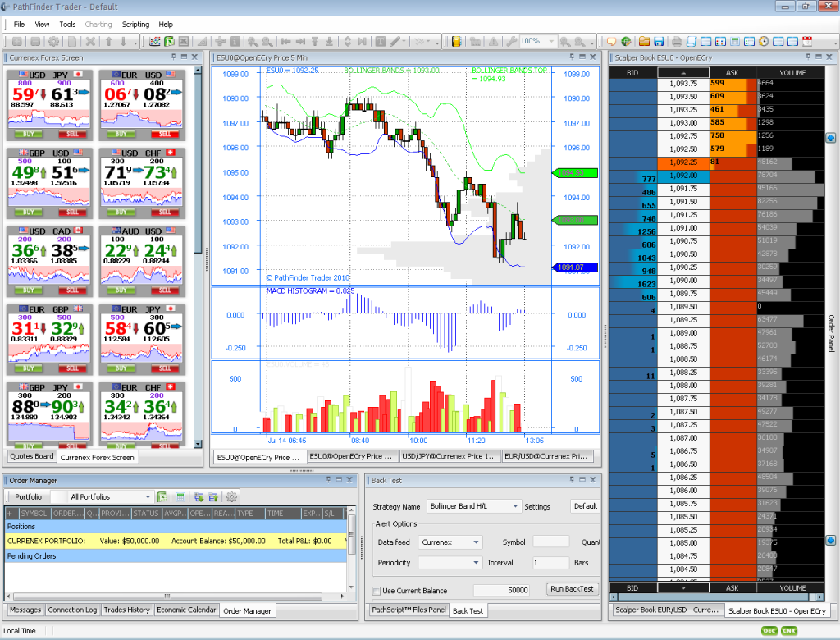Open the Periodicity dropdown
The image size is (840, 640).
tap(450, 563)
